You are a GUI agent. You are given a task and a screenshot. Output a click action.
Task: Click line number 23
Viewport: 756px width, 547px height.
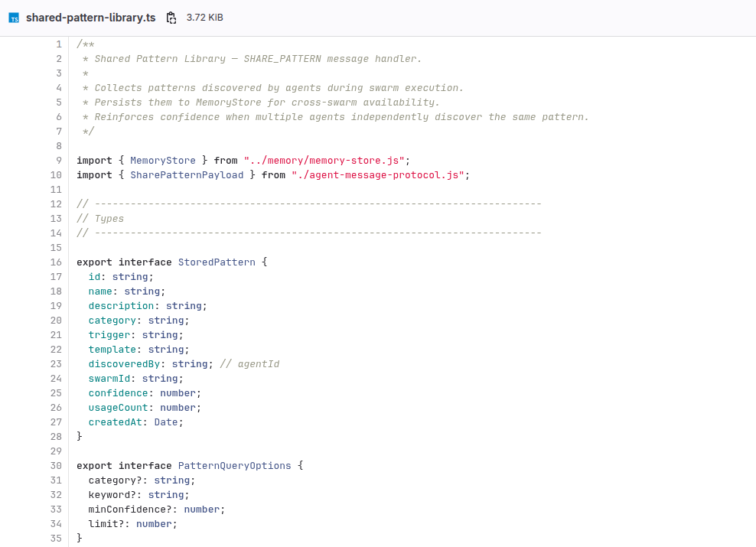point(56,364)
